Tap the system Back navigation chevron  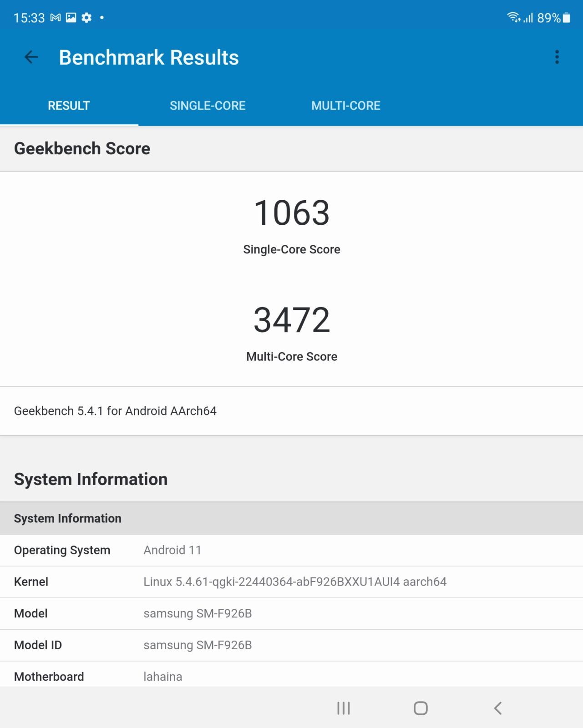pos(498,708)
